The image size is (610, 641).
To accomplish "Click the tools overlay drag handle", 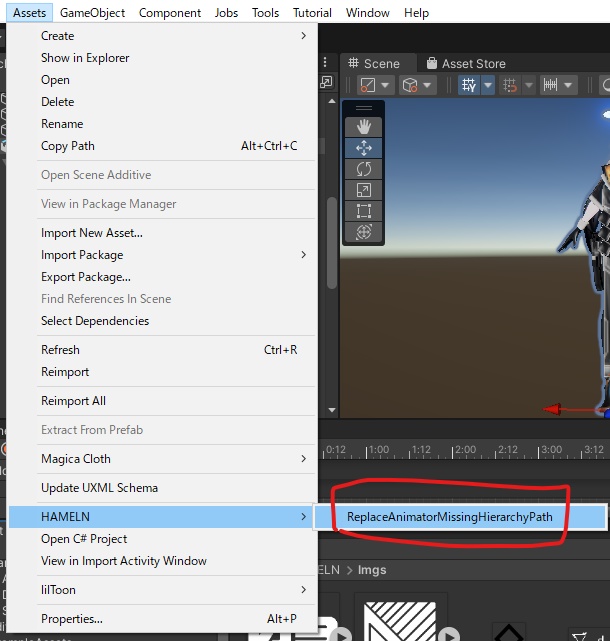I will click(x=363, y=108).
